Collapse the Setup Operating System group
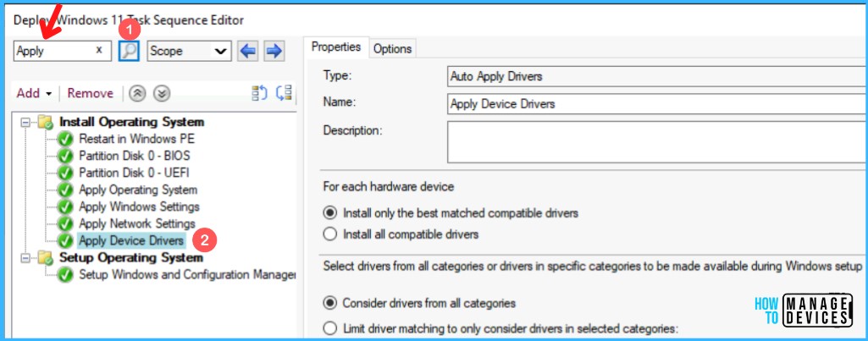The height and width of the screenshot is (341, 868). (x=25, y=258)
